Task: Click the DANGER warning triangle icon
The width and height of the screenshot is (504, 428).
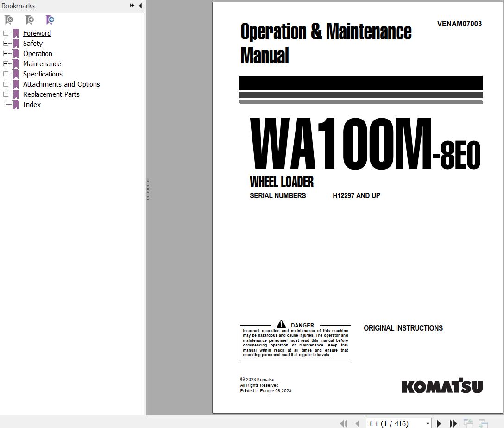Action: coord(281,324)
